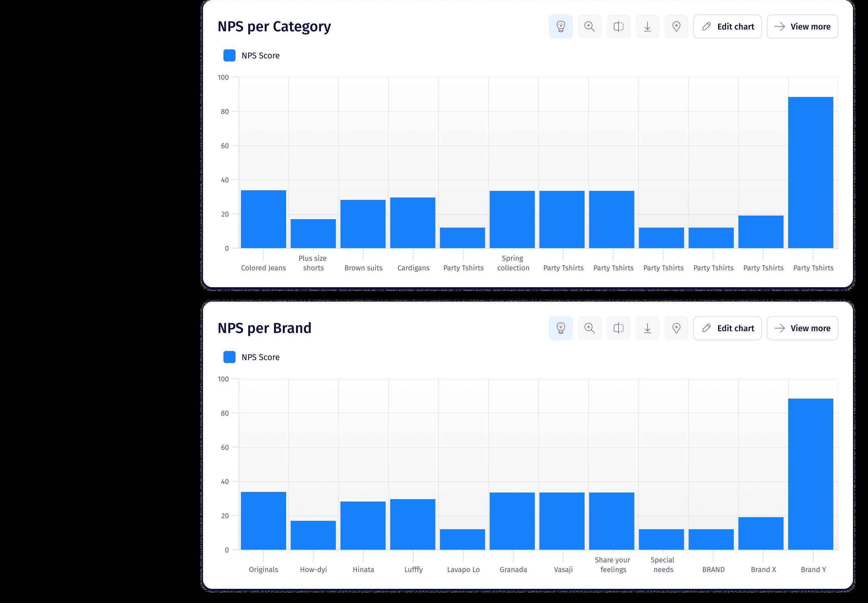868x603 pixels.
Task: Click the compare split-view icon in NPS per Brand
Action: [619, 328]
